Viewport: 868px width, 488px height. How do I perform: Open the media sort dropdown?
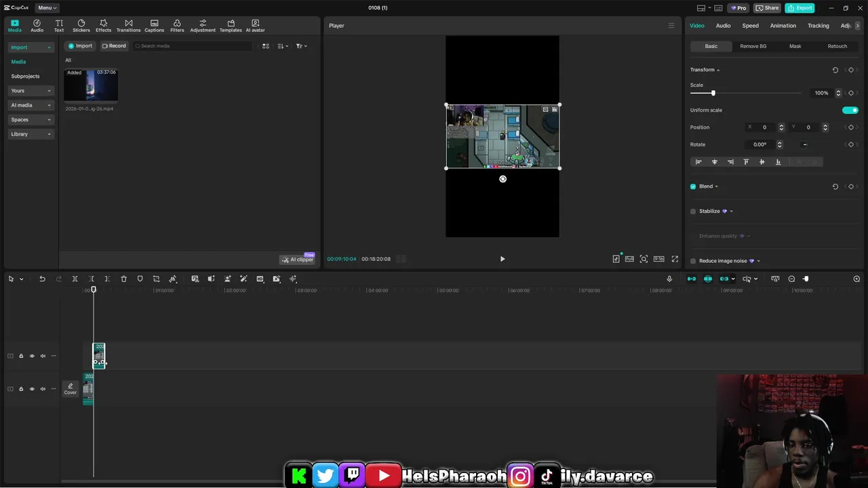coord(283,46)
